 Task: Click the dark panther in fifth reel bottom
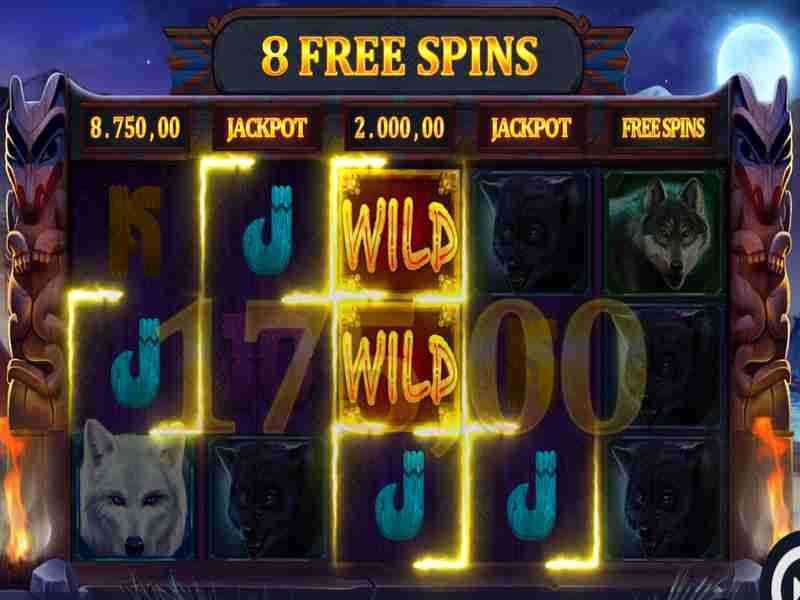click(x=664, y=497)
